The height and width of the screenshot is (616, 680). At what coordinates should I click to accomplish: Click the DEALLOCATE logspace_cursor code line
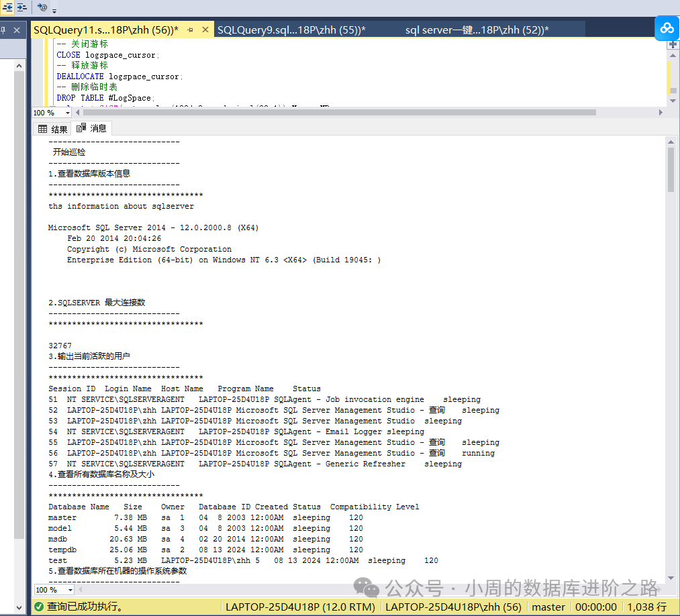pyautogui.click(x=119, y=76)
